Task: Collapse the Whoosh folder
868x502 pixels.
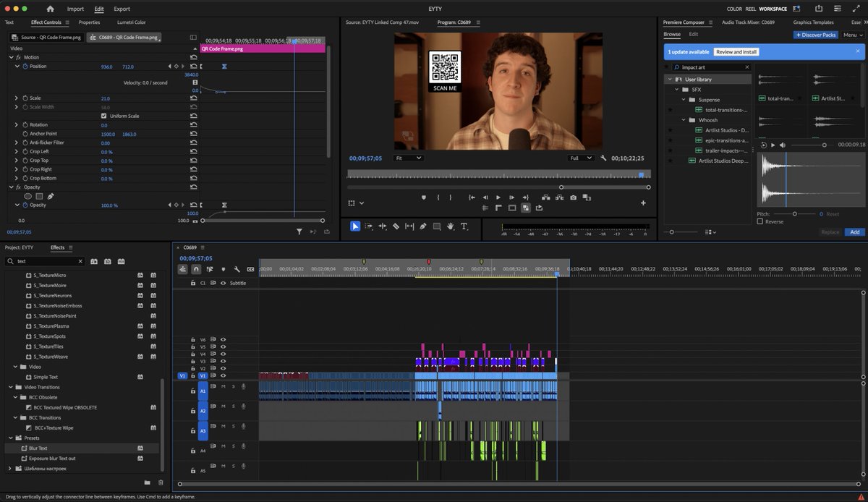Action: [x=684, y=120]
